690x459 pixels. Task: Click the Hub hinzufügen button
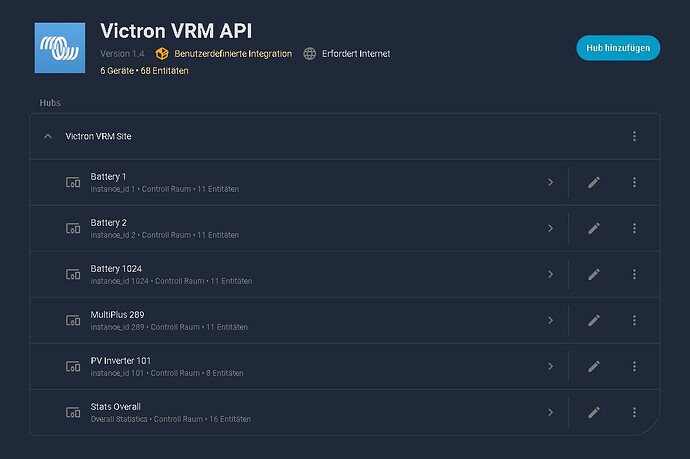(617, 47)
